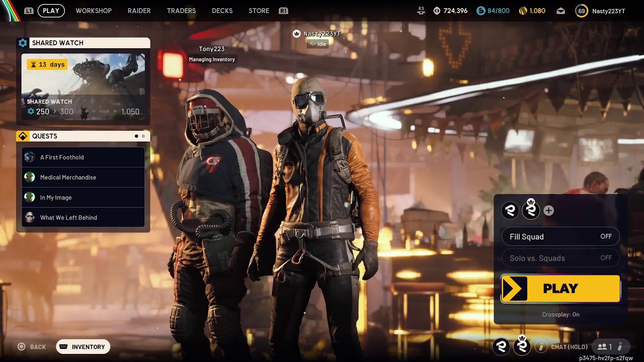644x362 pixels.
Task: Open the RAIDER tab
Action: [x=139, y=11]
